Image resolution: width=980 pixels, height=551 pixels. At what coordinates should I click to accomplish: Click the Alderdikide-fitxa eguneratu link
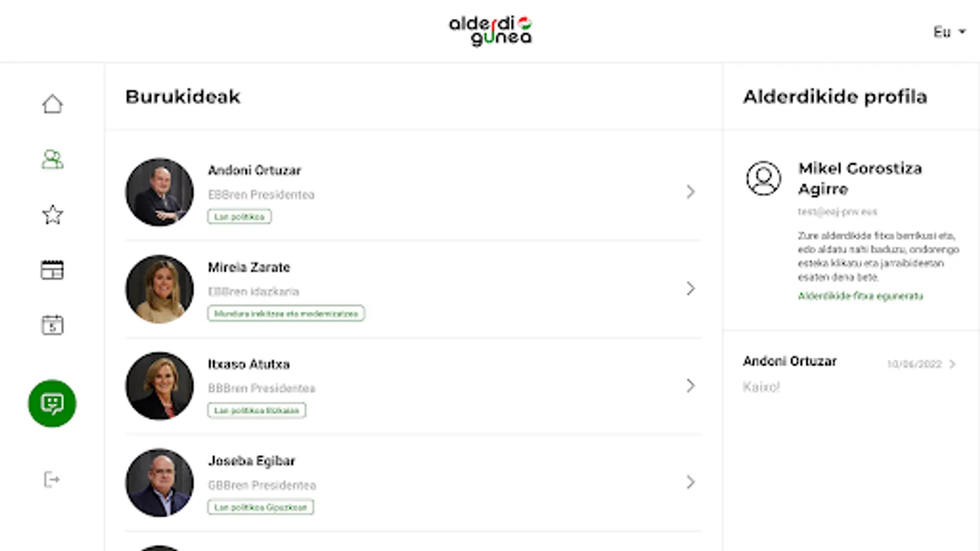[x=860, y=296]
